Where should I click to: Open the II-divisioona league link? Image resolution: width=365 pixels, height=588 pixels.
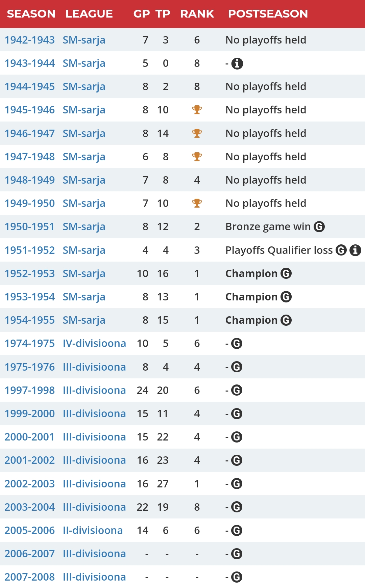(x=93, y=530)
